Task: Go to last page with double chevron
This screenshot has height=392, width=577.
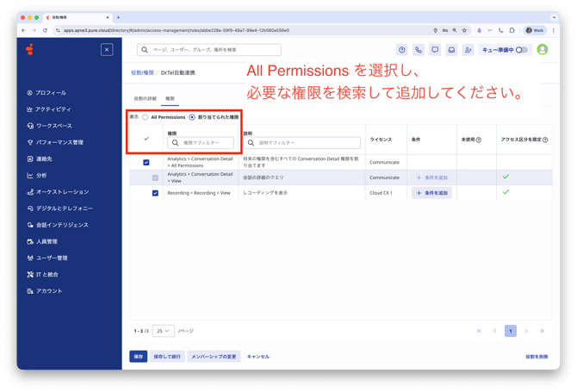Action: point(542,331)
